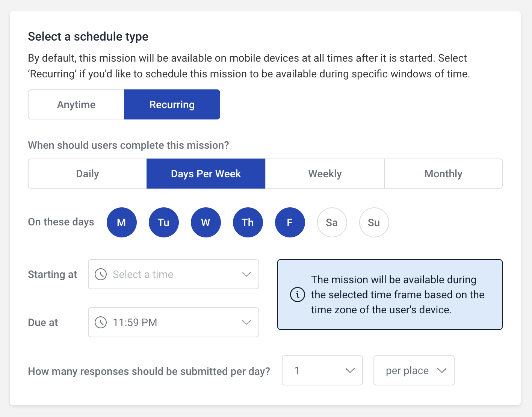The image size is (532, 417).
Task: Switch to the Daily tab
Action: (x=88, y=174)
